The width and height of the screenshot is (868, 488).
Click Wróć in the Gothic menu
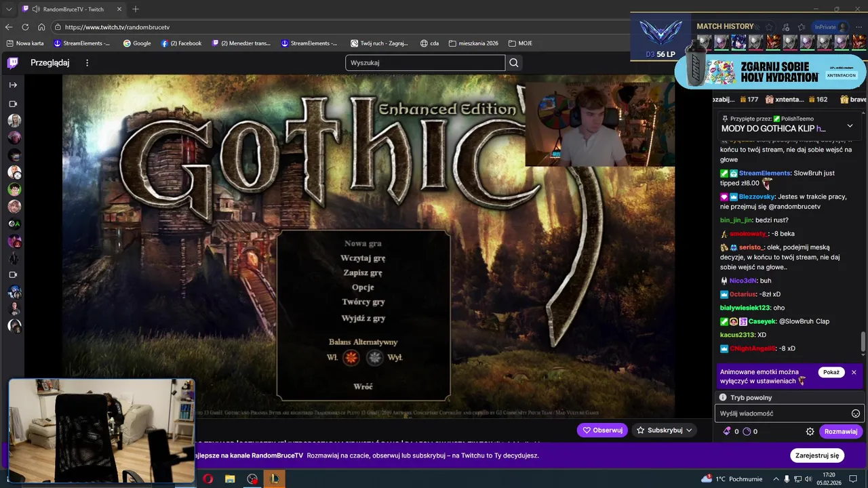[x=363, y=386]
